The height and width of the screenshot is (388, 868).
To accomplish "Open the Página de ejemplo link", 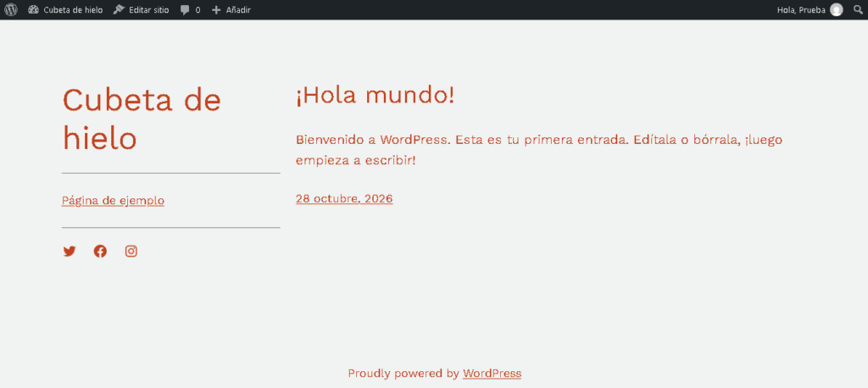I will 113,201.
